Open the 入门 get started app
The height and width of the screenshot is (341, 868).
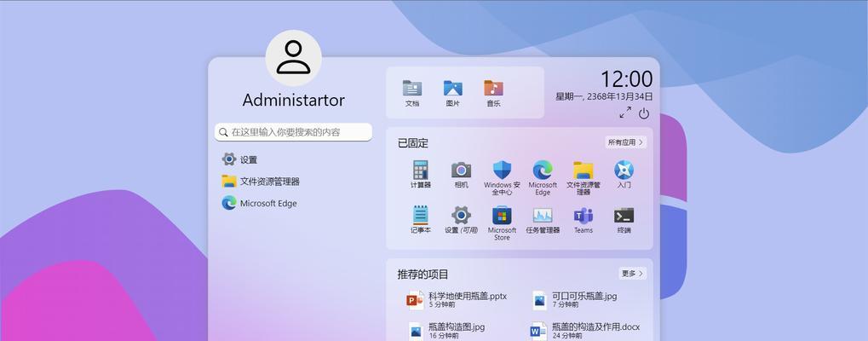click(x=624, y=170)
